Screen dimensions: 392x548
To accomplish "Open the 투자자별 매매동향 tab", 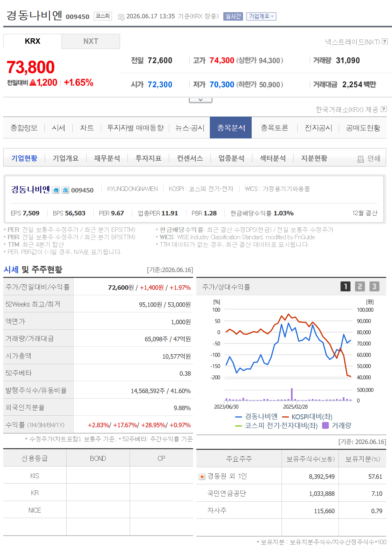I will click(x=135, y=128).
